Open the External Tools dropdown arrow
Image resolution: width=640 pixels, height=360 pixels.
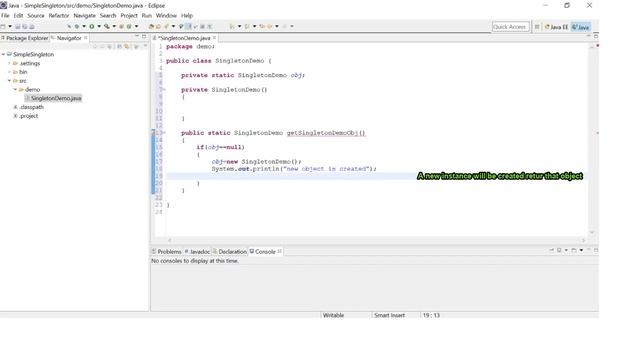coord(114,27)
